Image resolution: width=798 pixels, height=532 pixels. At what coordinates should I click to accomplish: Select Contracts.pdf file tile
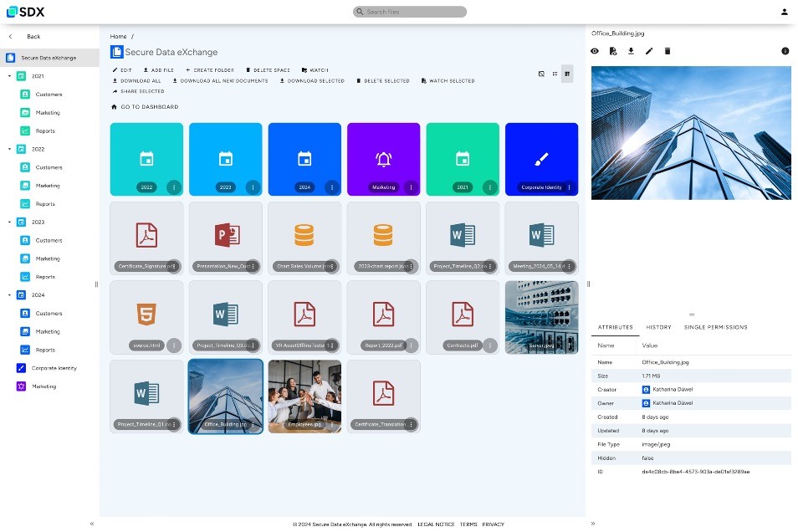coord(463,317)
